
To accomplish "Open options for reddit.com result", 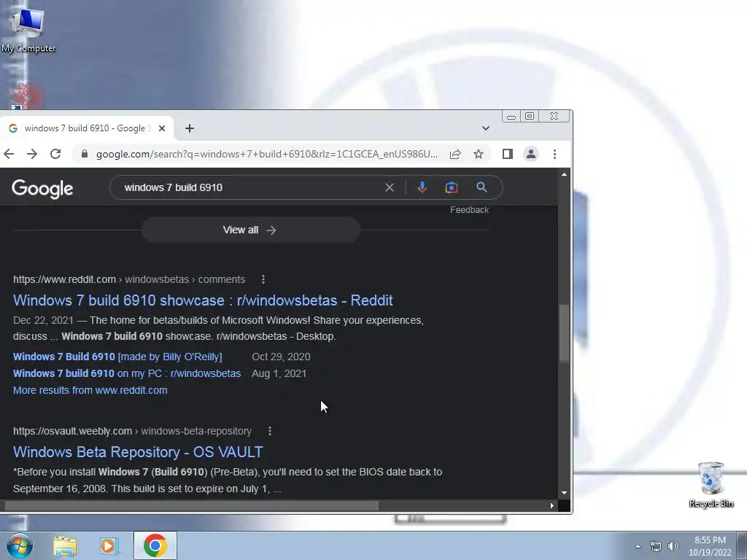I will (x=263, y=279).
